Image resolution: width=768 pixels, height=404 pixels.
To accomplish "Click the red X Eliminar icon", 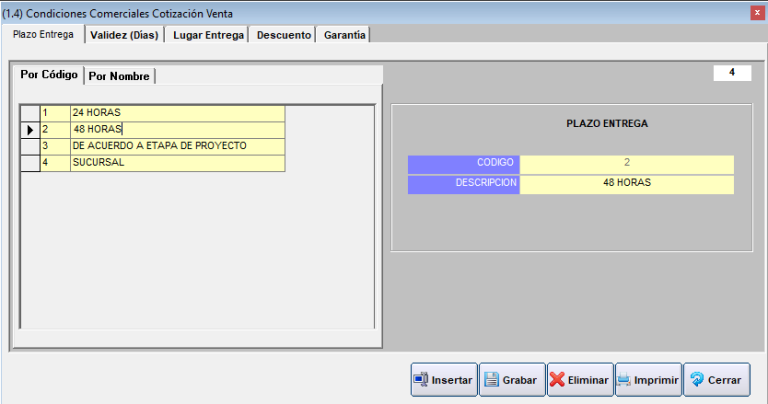I will click(x=556, y=380).
